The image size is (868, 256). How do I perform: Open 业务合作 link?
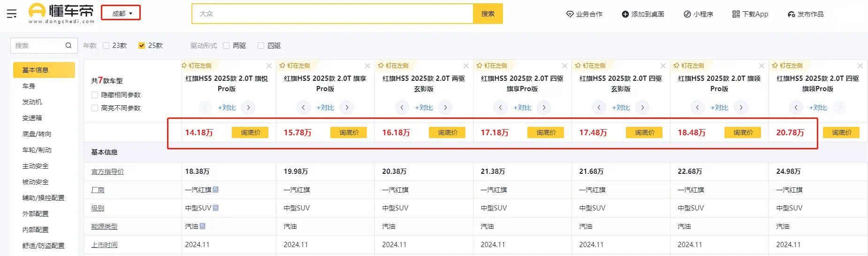point(584,14)
